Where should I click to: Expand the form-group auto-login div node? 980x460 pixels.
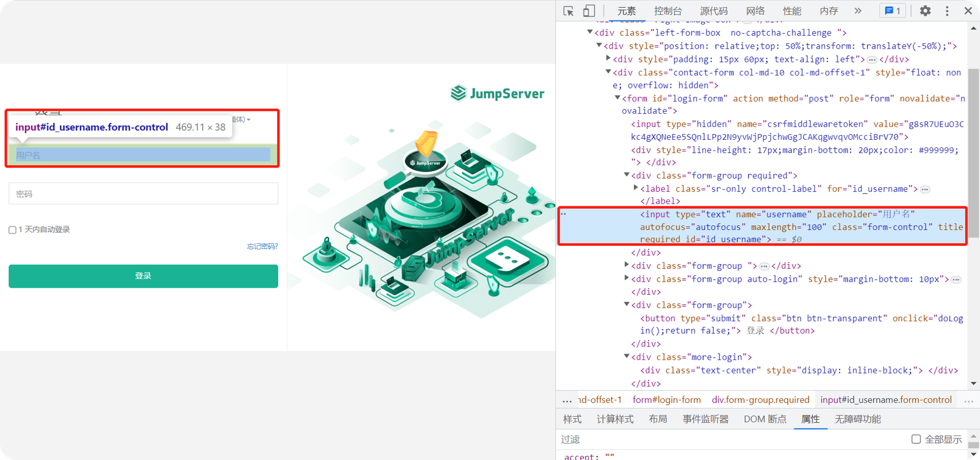(626, 278)
